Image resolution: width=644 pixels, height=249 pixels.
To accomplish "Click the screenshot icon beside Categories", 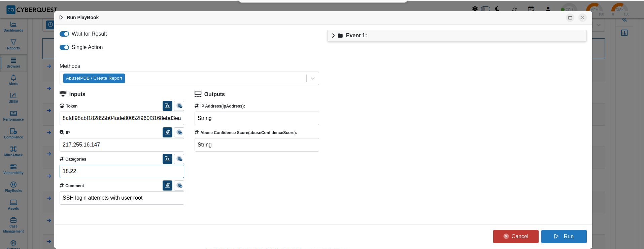I will pos(167,159).
